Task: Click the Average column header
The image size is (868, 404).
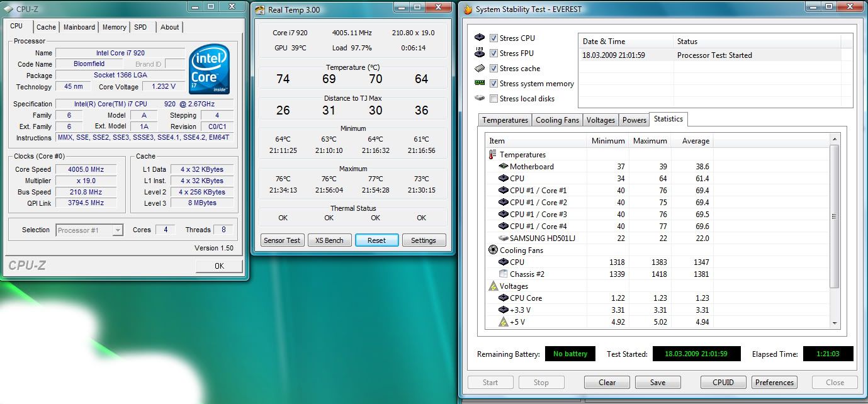Action: [692, 141]
